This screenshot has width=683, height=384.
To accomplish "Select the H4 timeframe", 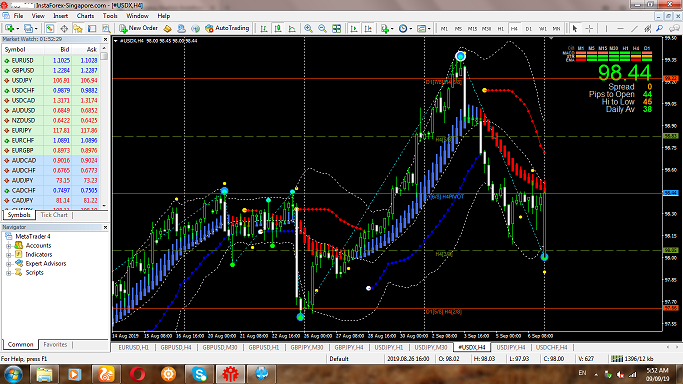I will pos(514,28).
